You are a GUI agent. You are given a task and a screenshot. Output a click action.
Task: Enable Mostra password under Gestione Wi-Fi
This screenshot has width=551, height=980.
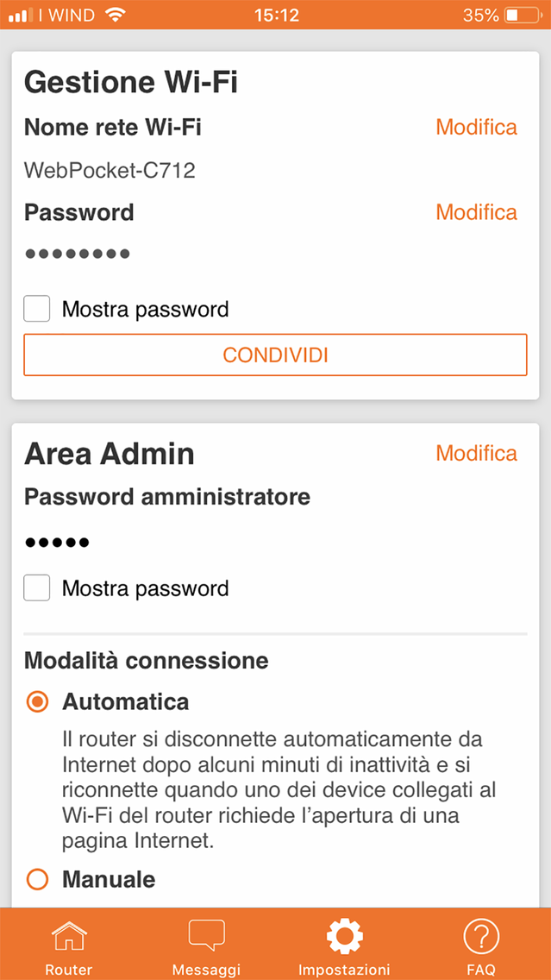click(37, 309)
